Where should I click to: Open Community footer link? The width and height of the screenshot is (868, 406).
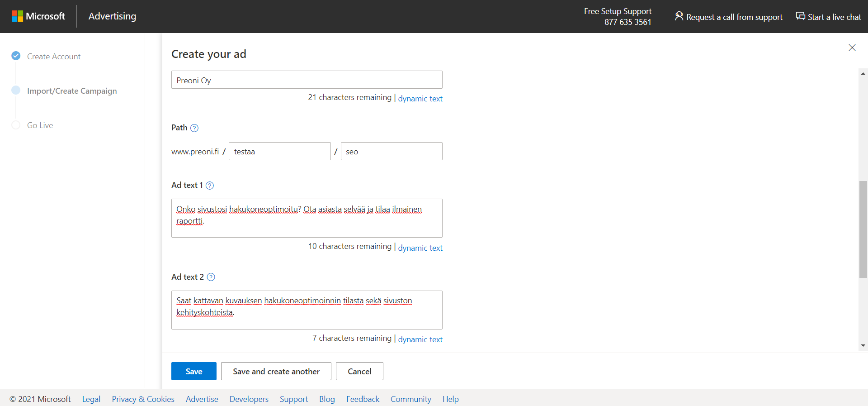coord(411,399)
